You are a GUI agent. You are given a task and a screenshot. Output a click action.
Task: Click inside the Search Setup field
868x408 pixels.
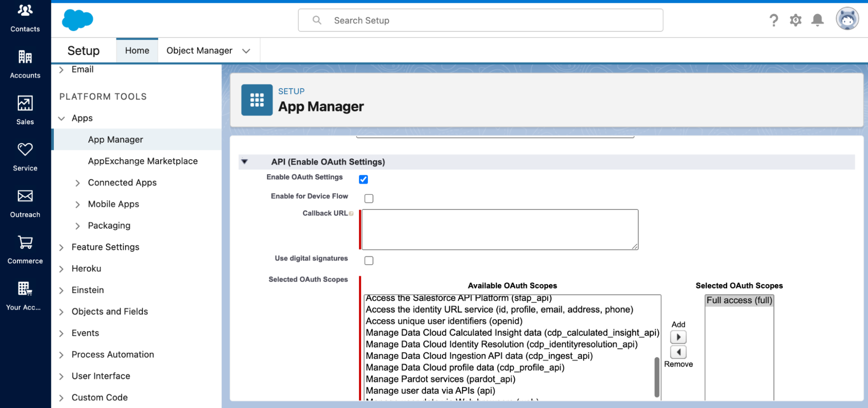click(x=480, y=20)
